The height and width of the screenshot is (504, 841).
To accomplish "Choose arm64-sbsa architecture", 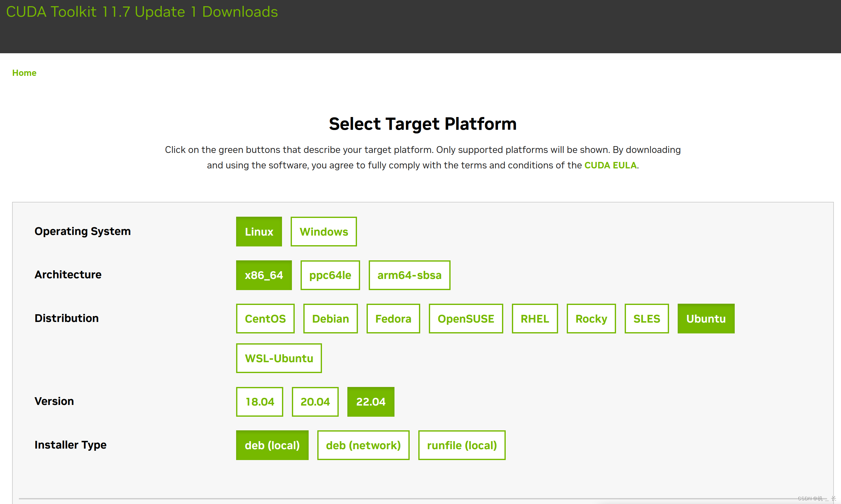I will click(x=409, y=275).
